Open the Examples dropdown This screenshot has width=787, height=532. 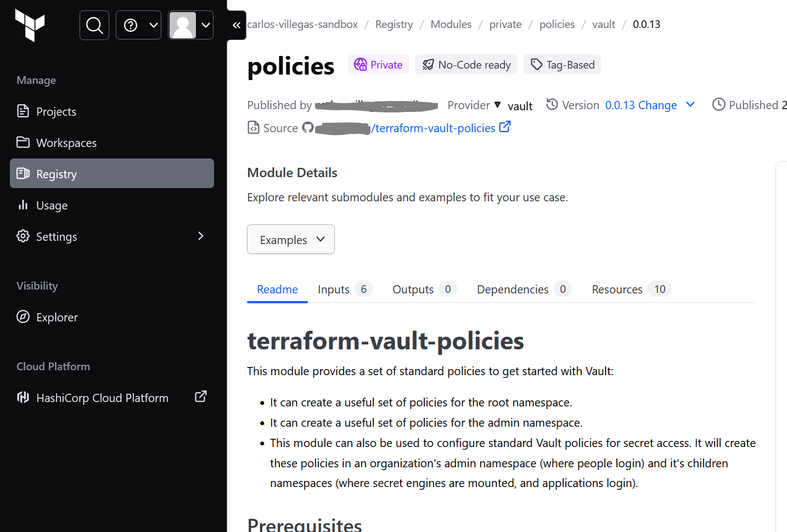point(291,239)
